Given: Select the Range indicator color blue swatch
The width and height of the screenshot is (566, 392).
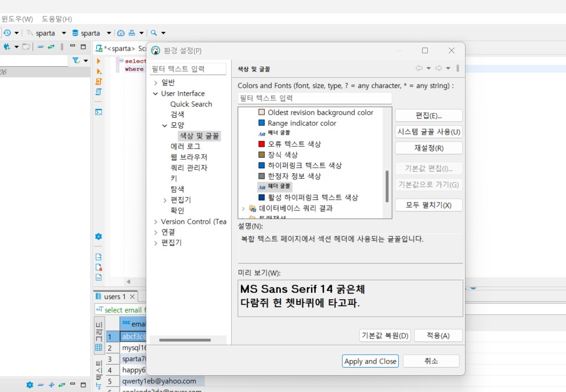Looking at the screenshot, I should click(262, 123).
